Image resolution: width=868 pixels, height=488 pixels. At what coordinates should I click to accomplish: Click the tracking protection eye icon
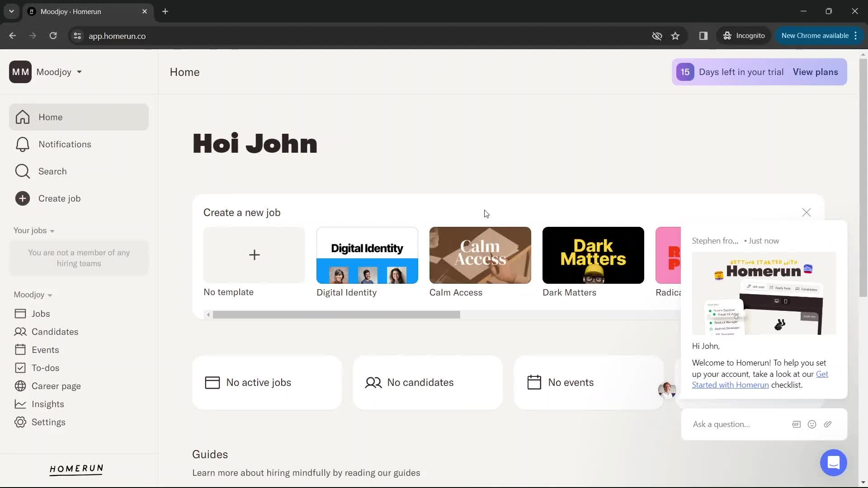[x=657, y=36]
